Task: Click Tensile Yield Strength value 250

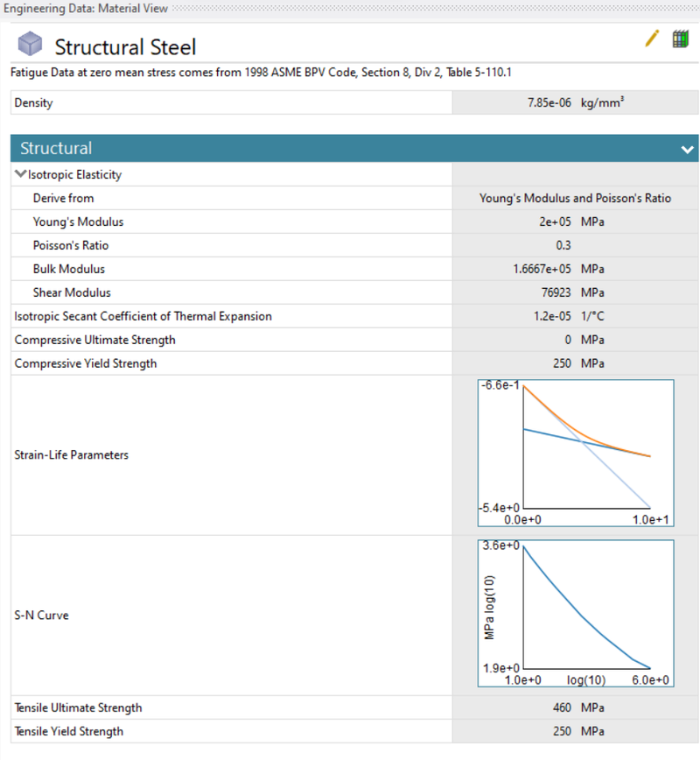Action: 562,731
